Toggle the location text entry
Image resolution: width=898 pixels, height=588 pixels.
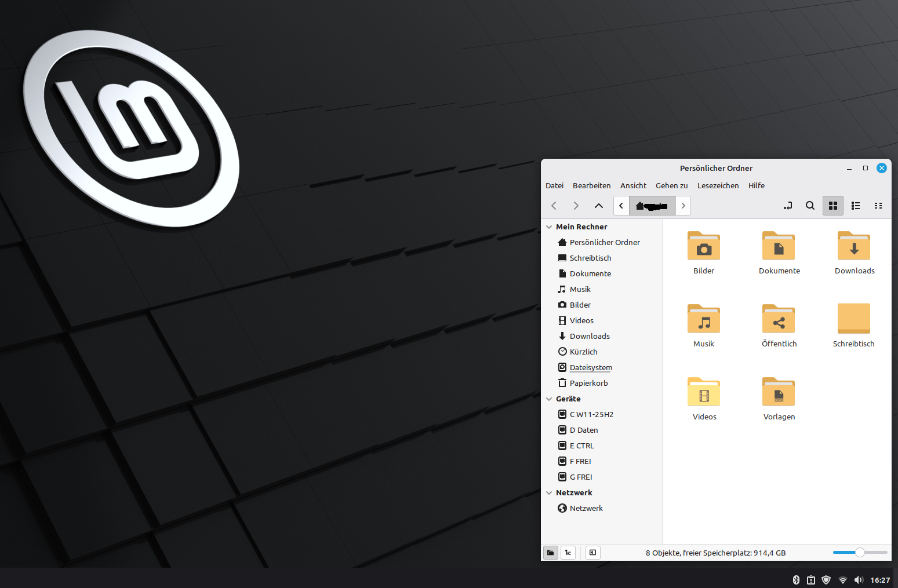[788, 206]
